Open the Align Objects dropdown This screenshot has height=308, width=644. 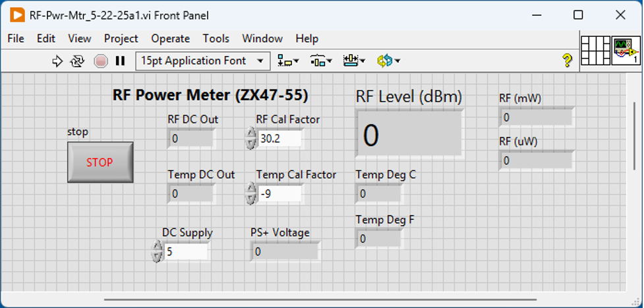(288, 61)
